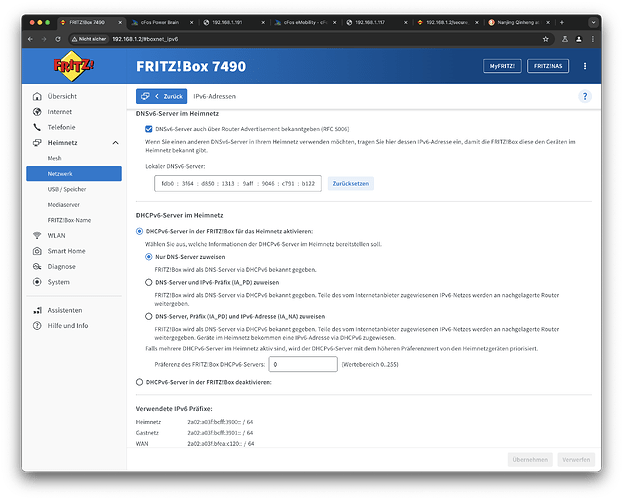Collapse the Heimnetz section chevron
This screenshot has width=623, height=500.
pyautogui.click(x=115, y=143)
